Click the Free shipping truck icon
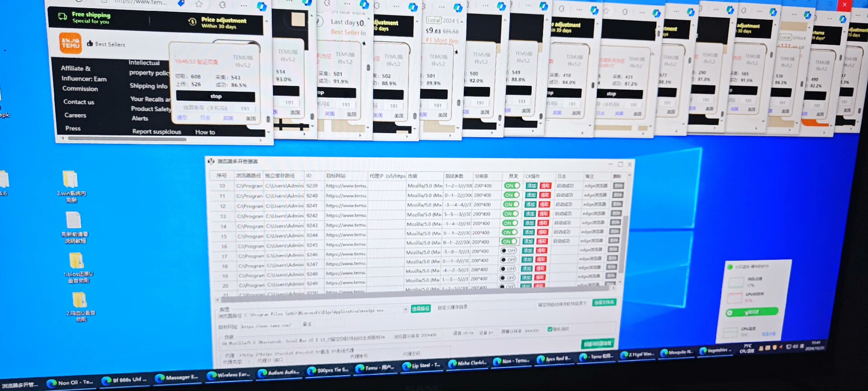Screen dimensions: 868x391 pyautogui.click(x=62, y=16)
